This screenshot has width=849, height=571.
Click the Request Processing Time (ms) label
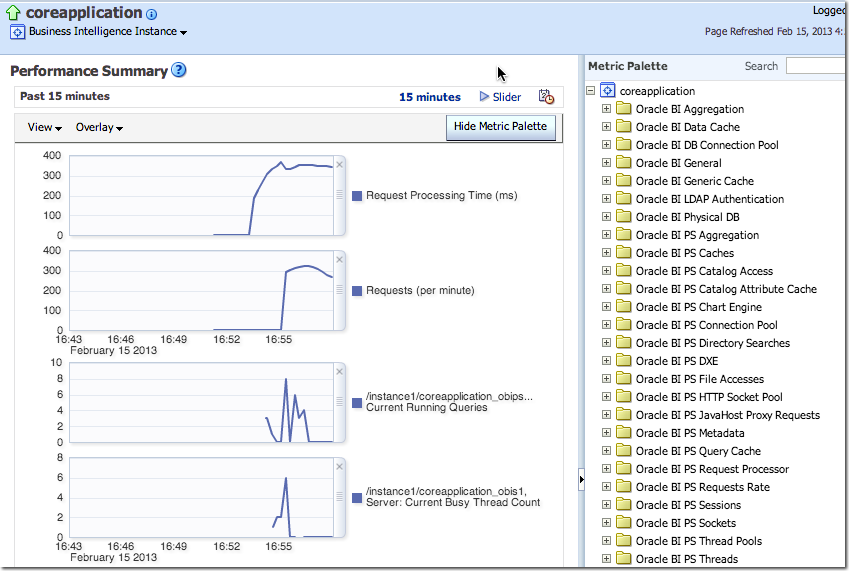pyautogui.click(x=441, y=195)
